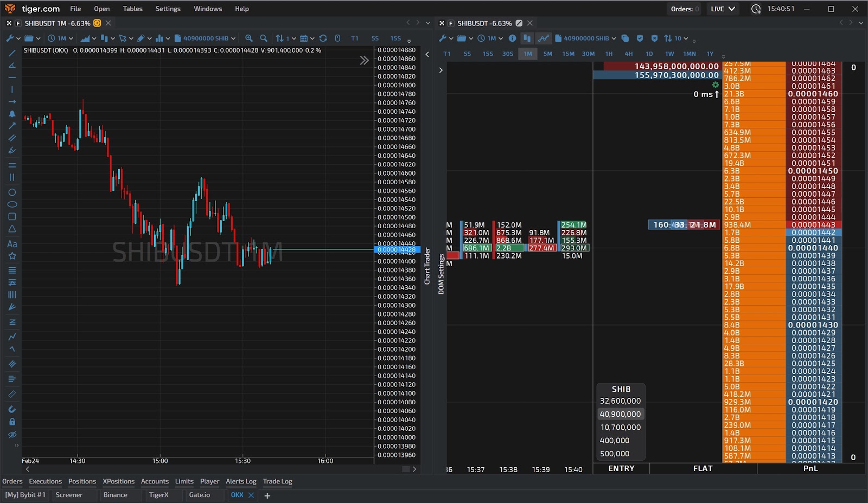Pick the horizontal ray arrow tool
Screen dimensions: 868x503
click(x=12, y=102)
